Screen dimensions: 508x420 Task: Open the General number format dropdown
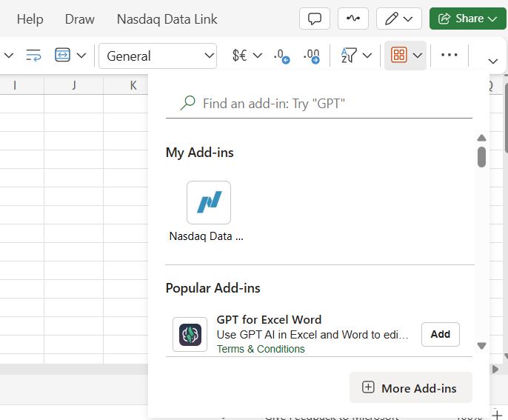158,56
